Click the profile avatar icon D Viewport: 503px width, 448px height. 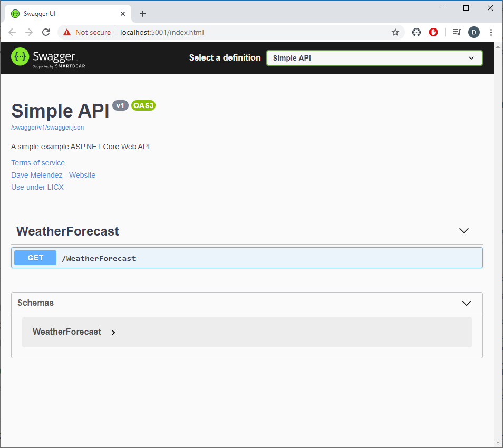[x=473, y=32]
